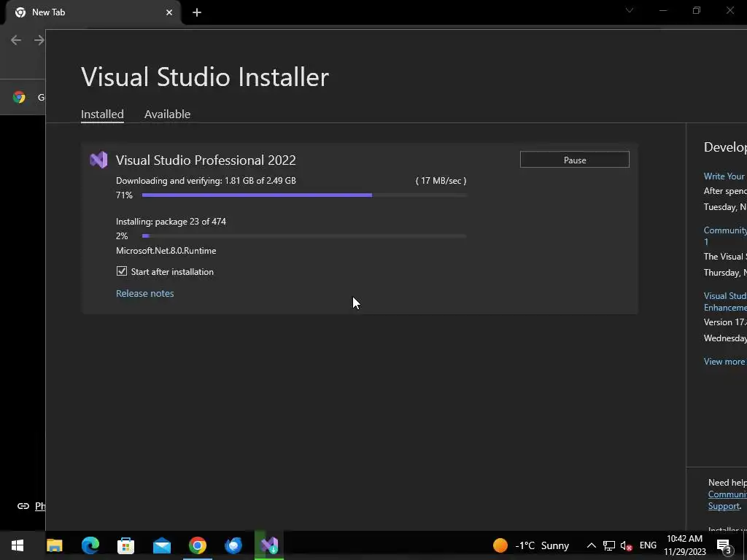
Task: Open the Community news article link
Action: coord(724,236)
